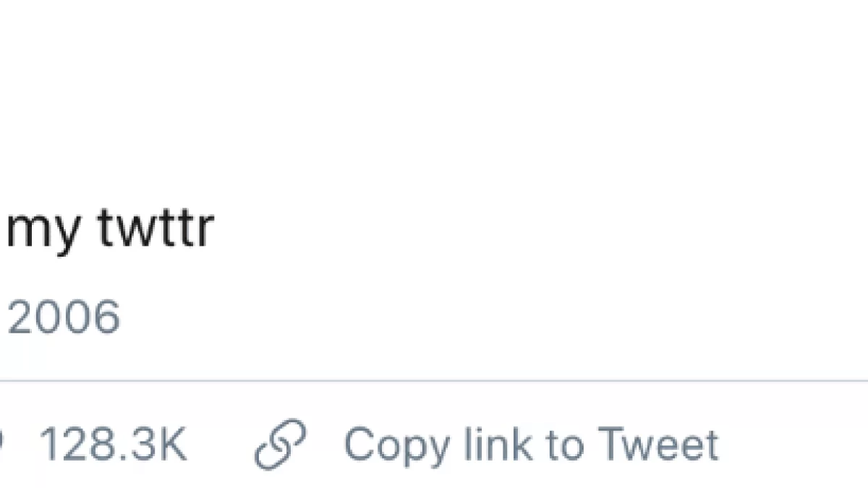The image size is (868, 488).
Task: Click the word "twttr" in the tweet
Action: [x=156, y=228]
